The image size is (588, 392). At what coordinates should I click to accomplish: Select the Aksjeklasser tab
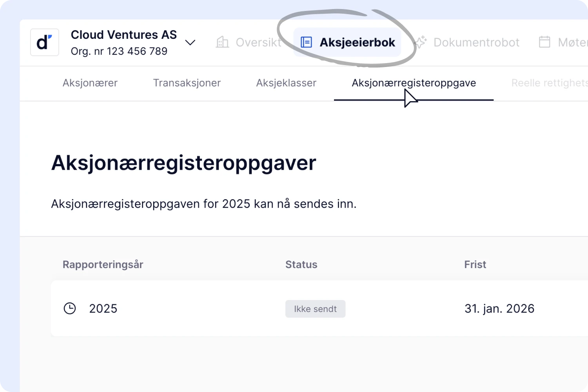tap(286, 83)
